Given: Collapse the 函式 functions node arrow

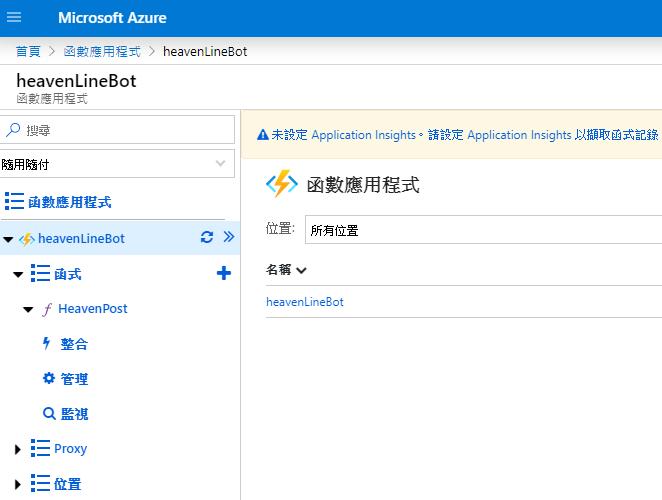Looking at the screenshot, I should click(18, 274).
